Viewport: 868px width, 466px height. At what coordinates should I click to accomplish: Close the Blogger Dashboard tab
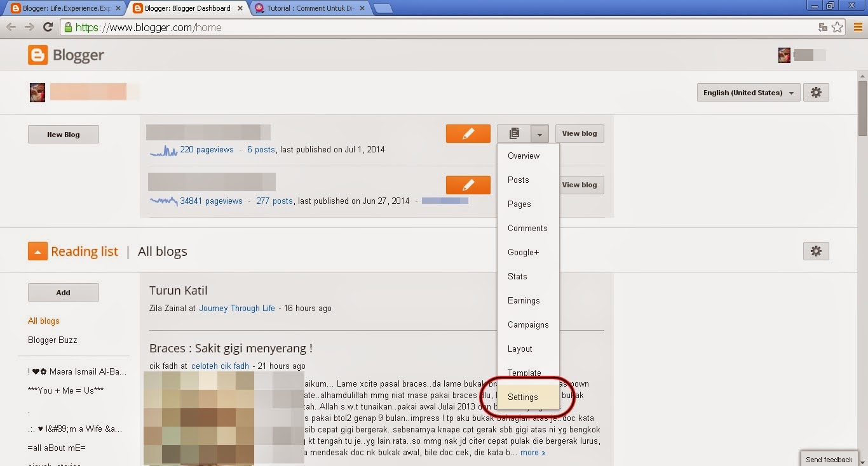click(x=240, y=9)
